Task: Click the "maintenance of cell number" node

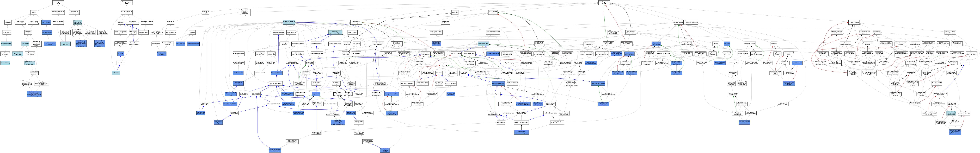Action: point(445,22)
